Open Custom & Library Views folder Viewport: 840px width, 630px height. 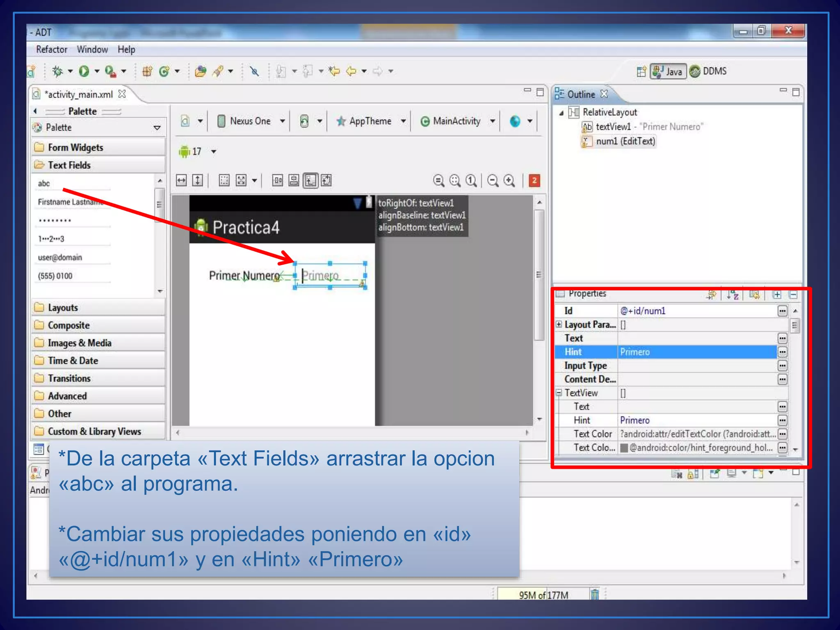(98, 431)
